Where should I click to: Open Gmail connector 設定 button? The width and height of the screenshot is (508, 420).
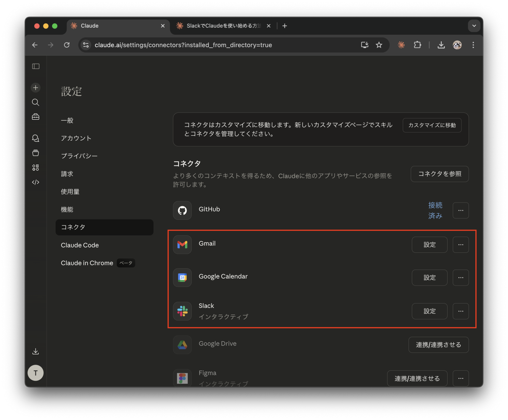(429, 245)
